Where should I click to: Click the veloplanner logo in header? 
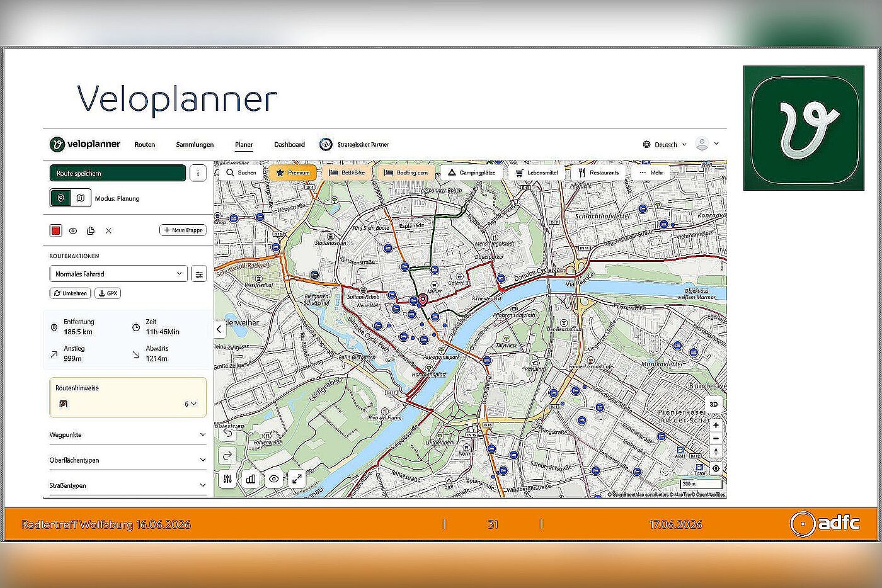tap(85, 144)
